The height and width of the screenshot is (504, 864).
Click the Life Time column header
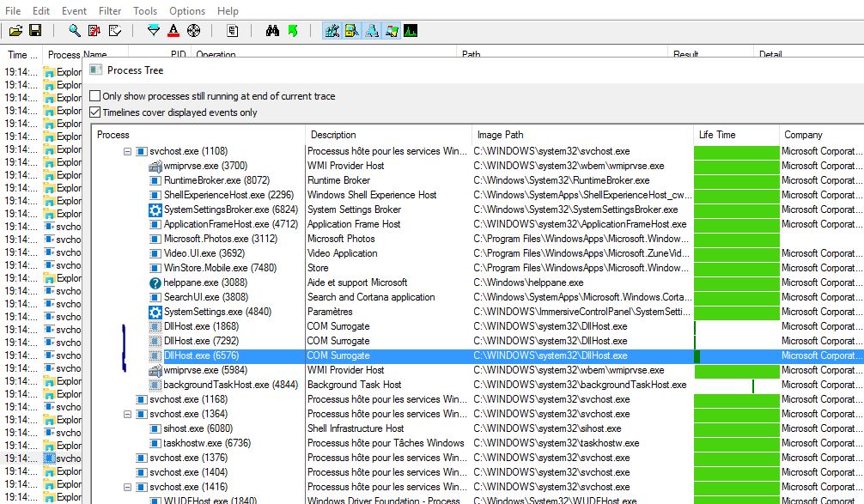click(736, 135)
